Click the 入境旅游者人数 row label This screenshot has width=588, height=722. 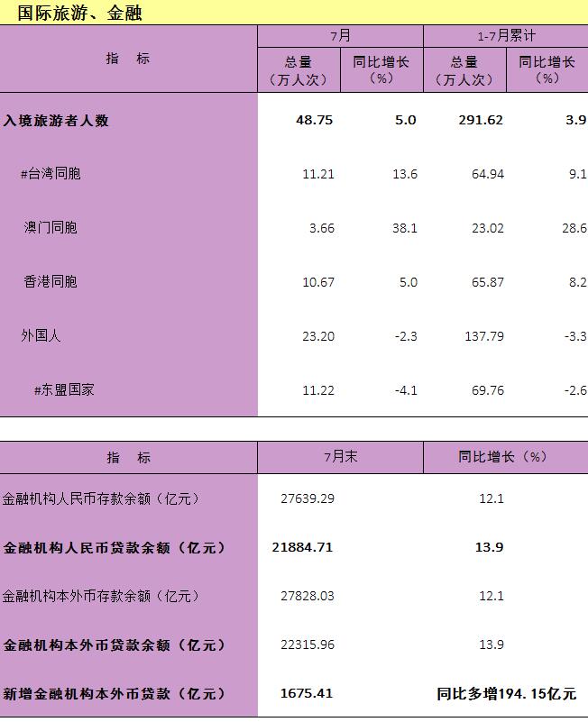[x=56, y=121]
